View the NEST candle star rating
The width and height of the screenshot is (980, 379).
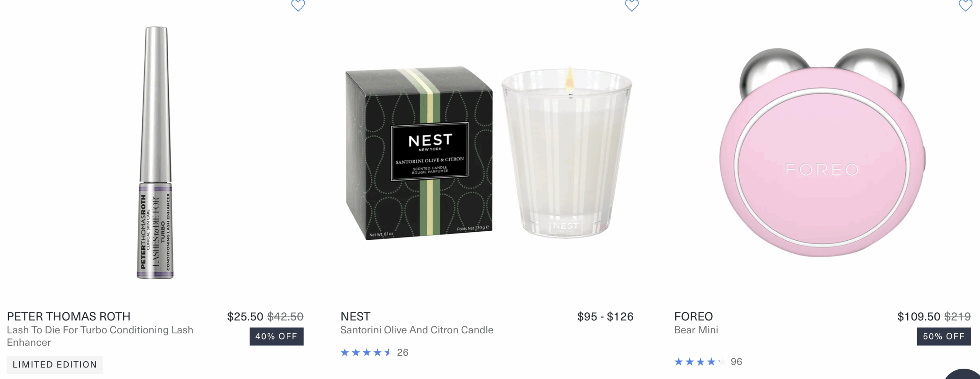366,353
